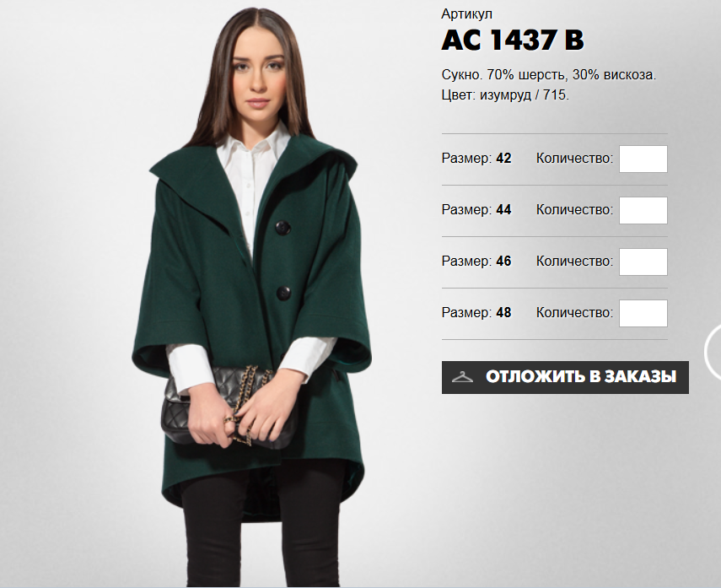
Task: Select the article number AC 1437 B
Action: (x=513, y=40)
